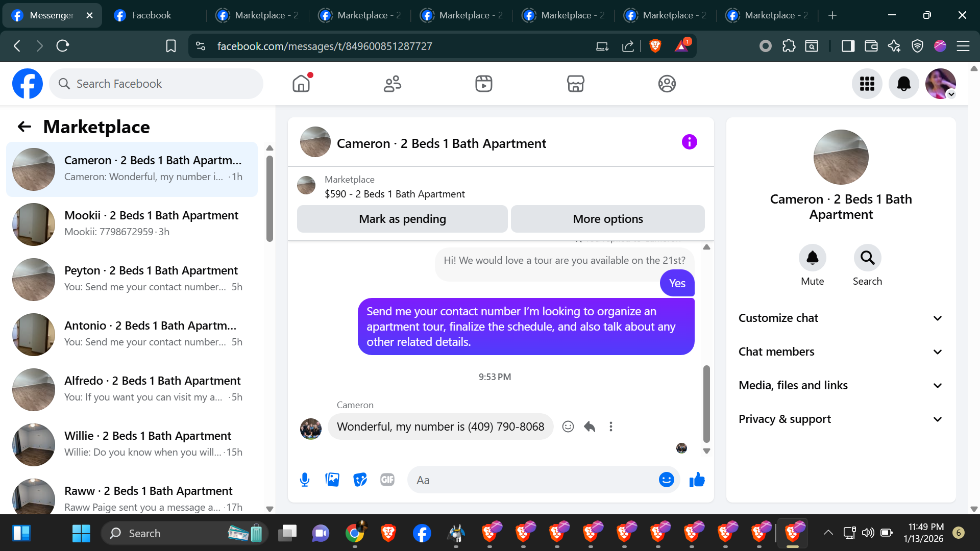Attach a photo using image icon
This screenshot has height=551, width=980.
pyautogui.click(x=332, y=480)
